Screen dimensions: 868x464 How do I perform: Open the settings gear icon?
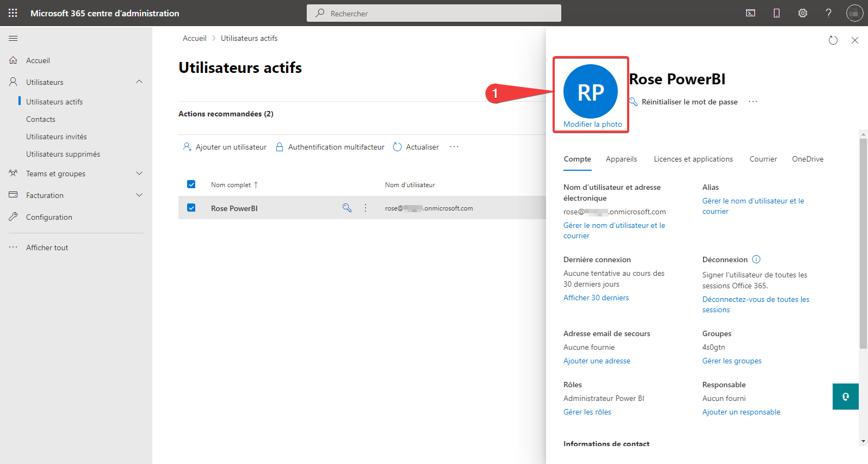tap(803, 13)
